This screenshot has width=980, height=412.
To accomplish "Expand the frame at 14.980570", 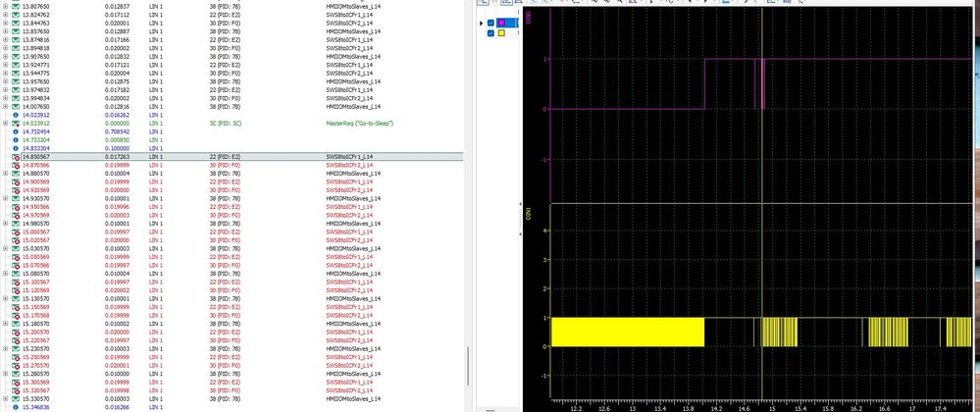I will (6, 224).
